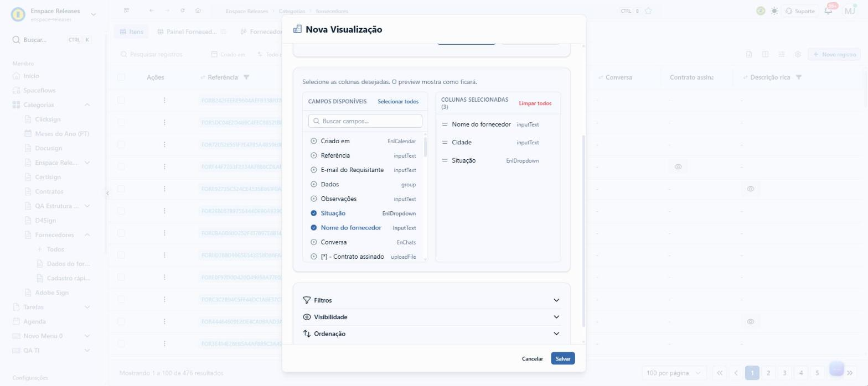Screen dimensions: 868x386
Task: Add the Contrato assinado field
Action: tap(314, 257)
